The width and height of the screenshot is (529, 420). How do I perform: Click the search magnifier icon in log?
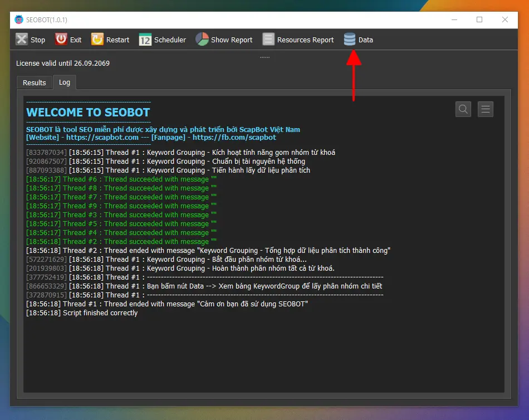tap(463, 109)
